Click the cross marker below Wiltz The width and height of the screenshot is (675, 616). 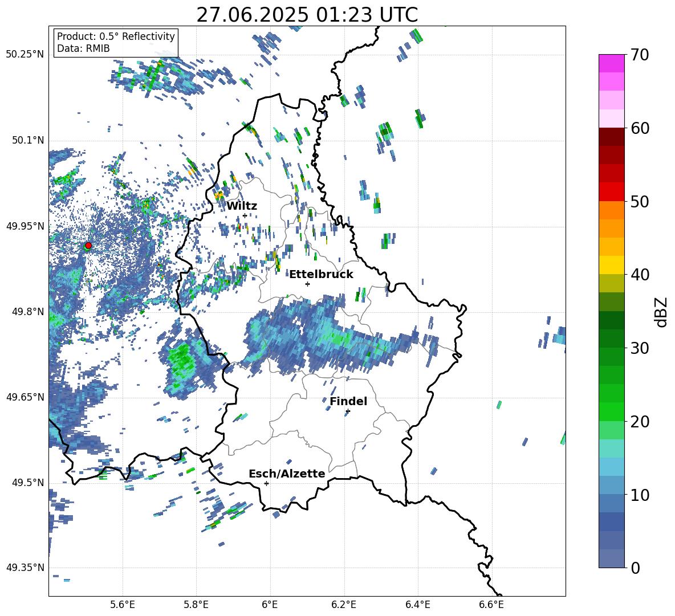(245, 215)
